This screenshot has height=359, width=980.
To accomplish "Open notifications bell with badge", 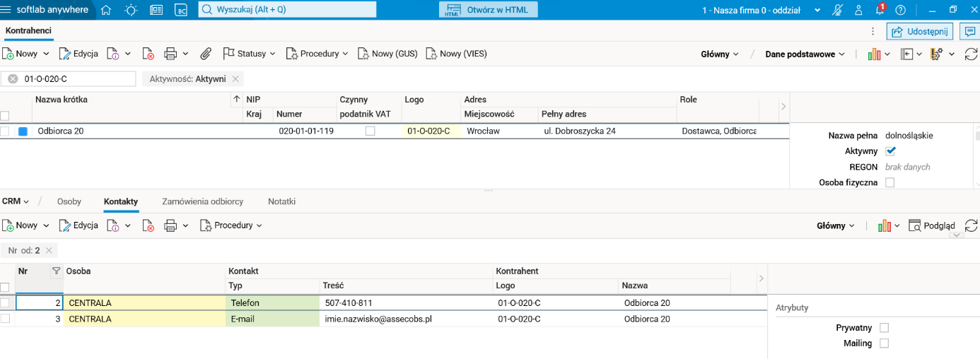I will coord(880,9).
